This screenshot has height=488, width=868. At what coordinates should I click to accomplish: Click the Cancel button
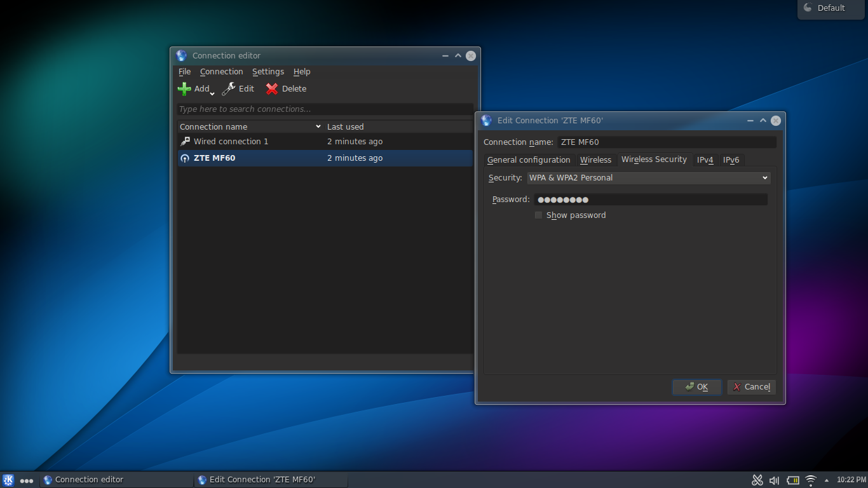(751, 387)
